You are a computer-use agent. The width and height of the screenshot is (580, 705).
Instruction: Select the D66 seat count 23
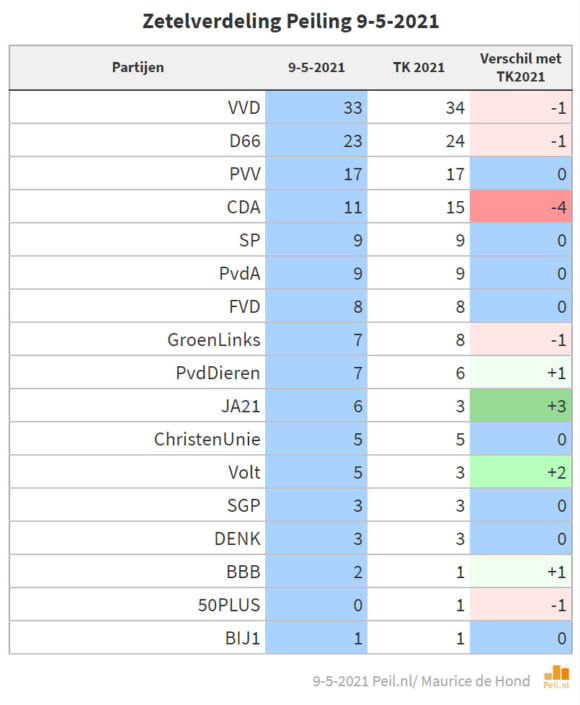pyautogui.click(x=352, y=141)
